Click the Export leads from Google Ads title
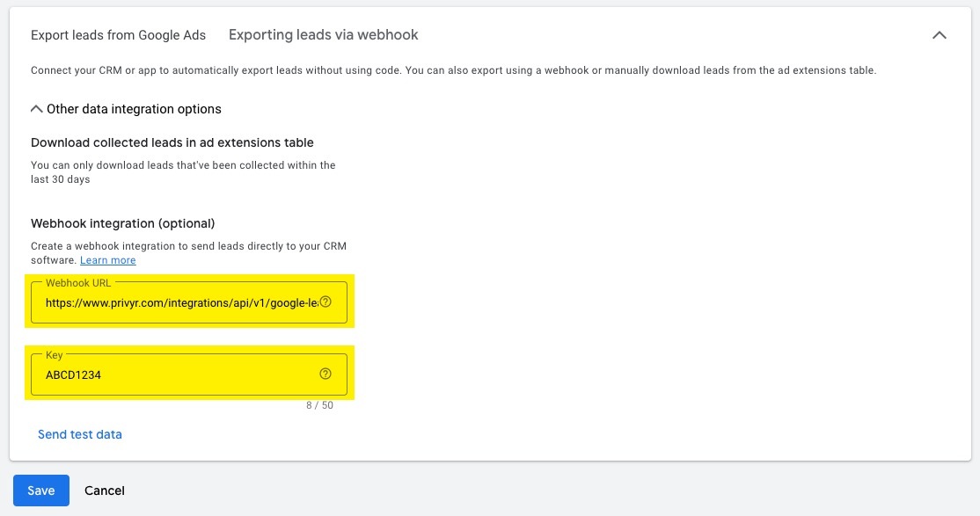Viewport: 980px width, 516px height. [x=118, y=35]
